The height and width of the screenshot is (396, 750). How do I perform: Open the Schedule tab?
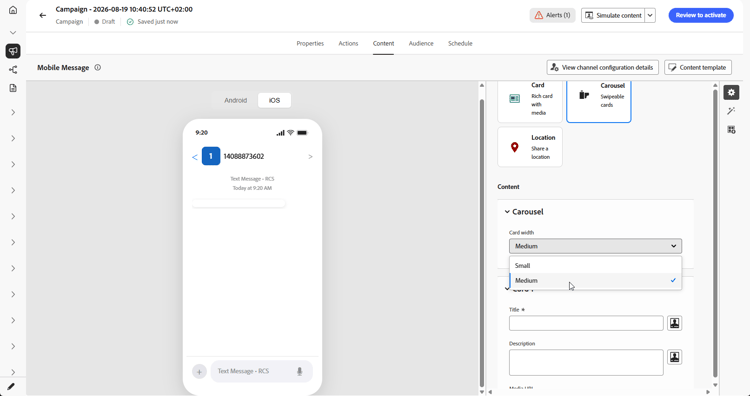point(460,44)
